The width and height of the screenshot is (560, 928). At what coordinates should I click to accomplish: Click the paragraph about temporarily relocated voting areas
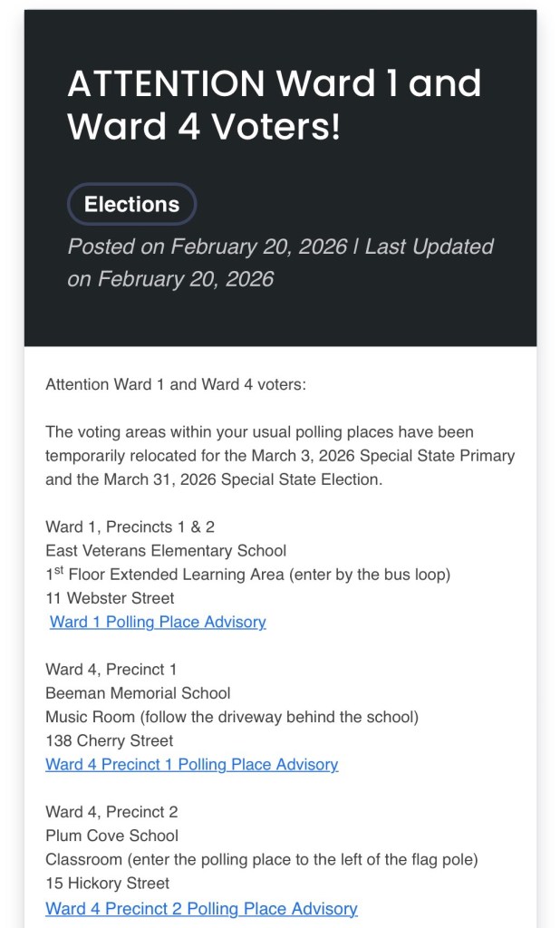point(280,456)
